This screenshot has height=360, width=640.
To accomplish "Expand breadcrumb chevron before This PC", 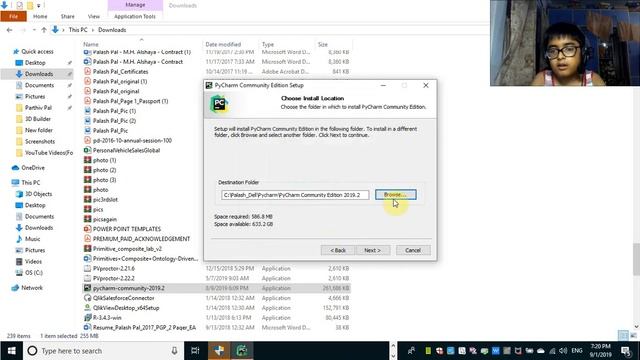I will (x=63, y=30).
